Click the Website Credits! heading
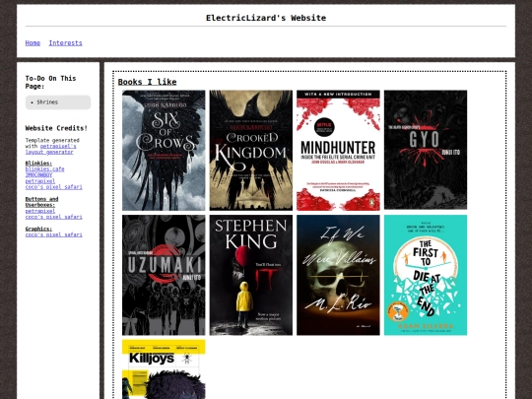 tap(56, 128)
